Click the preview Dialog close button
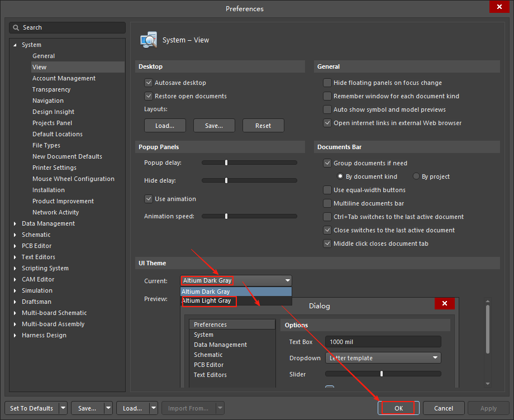Image resolution: width=514 pixels, height=420 pixels. tap(445, 303)
